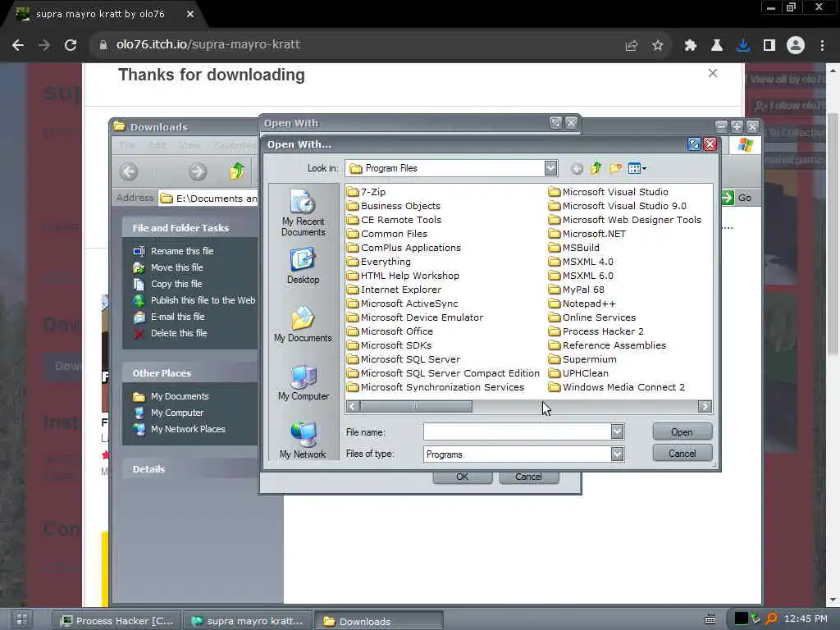Click the Go button in Downloads window

(x=737, y=198)
